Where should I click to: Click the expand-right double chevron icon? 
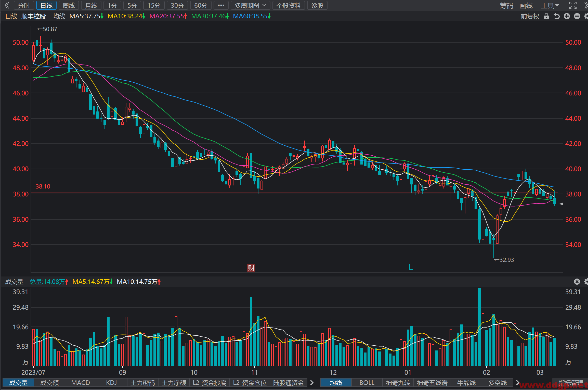point(585,5)
